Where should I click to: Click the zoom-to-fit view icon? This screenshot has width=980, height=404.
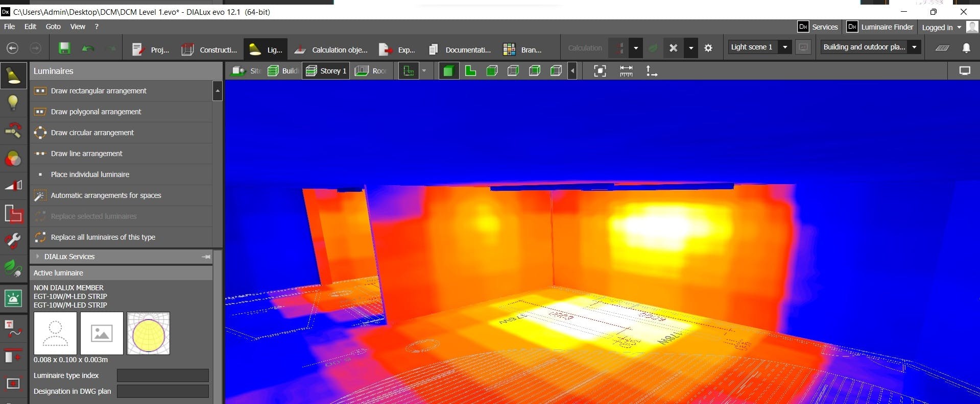click(x=600, y=71)
